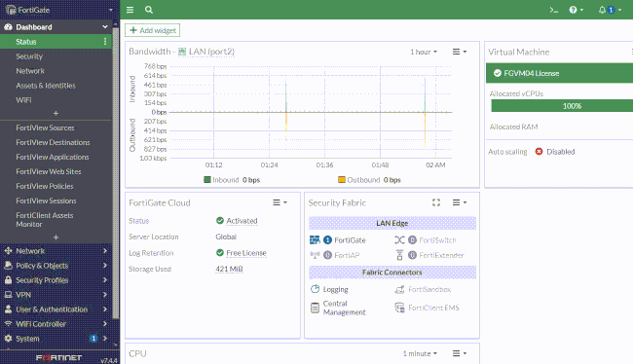Open the Free License link

pyautogui.click(x=245, y=253)
